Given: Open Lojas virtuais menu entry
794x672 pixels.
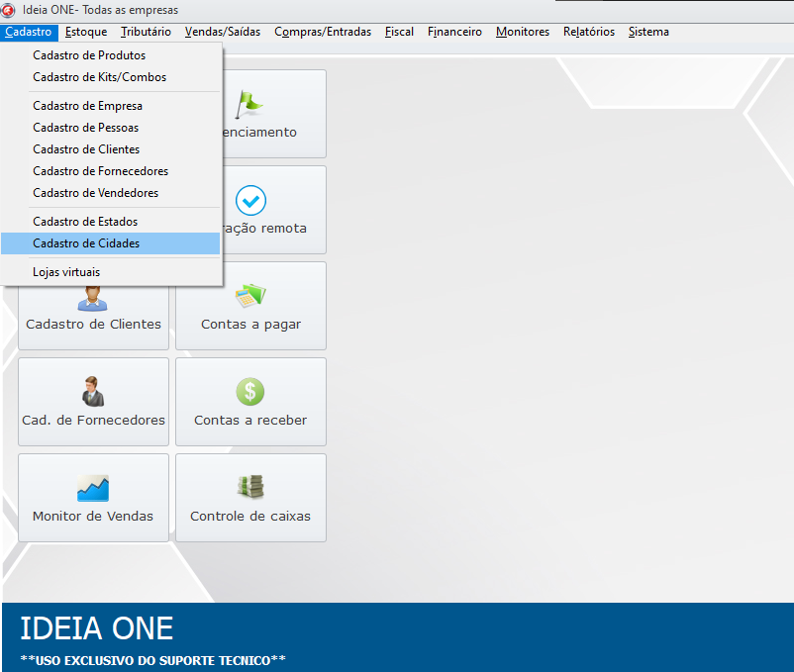Looking at the screenshot, I should coord(66,272).
